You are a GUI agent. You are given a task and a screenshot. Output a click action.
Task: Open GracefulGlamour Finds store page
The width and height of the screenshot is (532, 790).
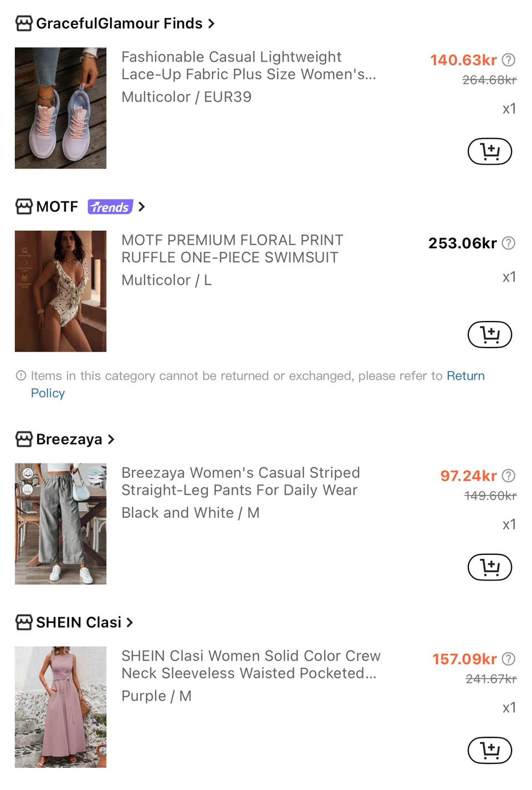115,23
